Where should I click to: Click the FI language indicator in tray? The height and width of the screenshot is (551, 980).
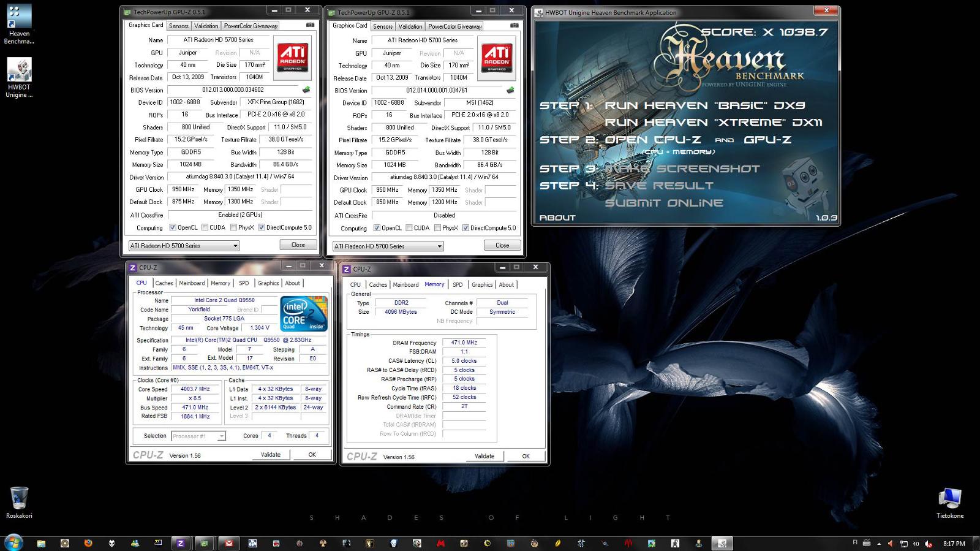[855, 542]
